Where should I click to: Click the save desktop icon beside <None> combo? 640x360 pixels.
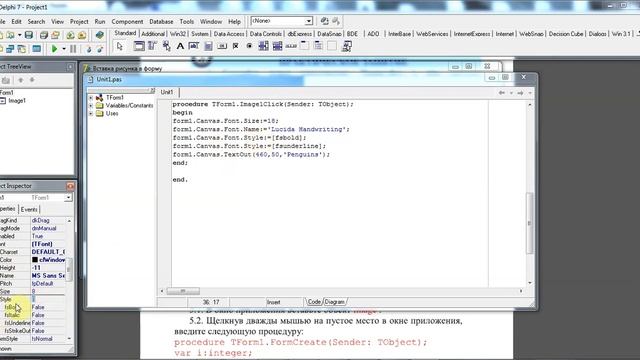[x=324, y=21]
